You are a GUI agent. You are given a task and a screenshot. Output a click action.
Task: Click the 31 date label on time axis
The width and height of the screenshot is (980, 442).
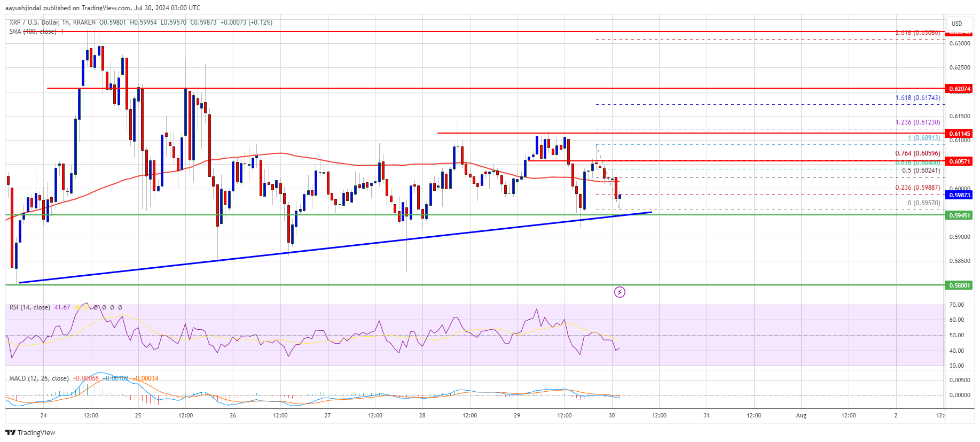706,415
